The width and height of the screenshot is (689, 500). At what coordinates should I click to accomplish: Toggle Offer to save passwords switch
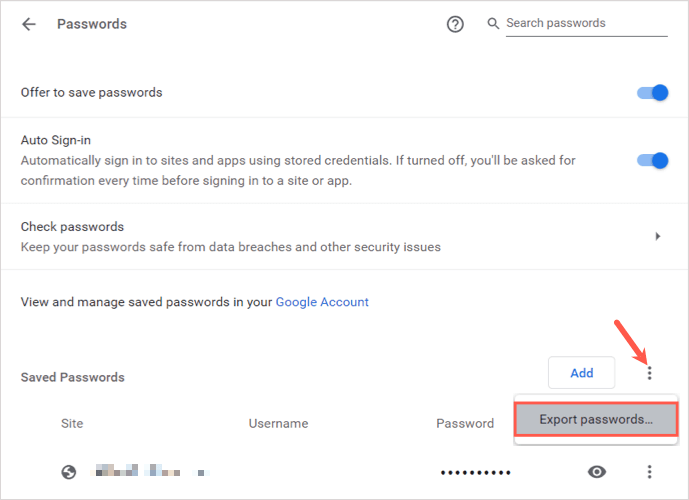pos(652,93)
